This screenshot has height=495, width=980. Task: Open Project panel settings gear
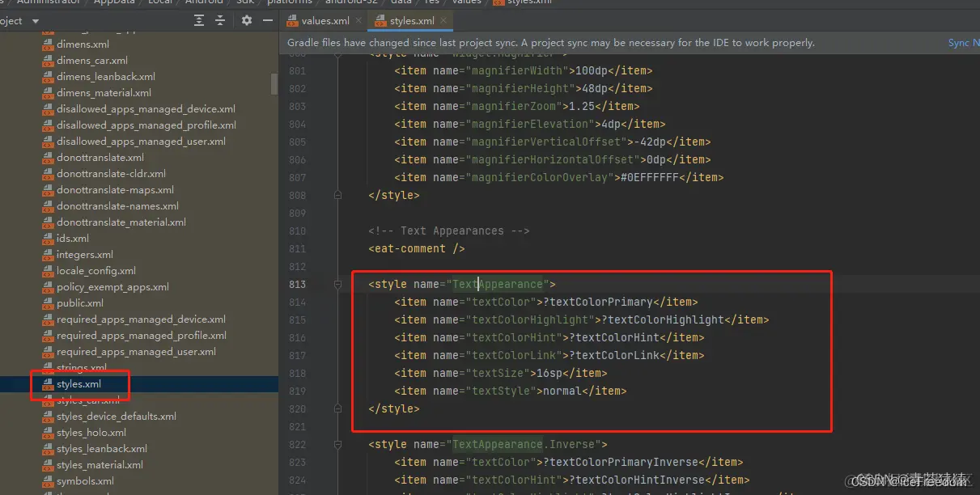point(247,20)
